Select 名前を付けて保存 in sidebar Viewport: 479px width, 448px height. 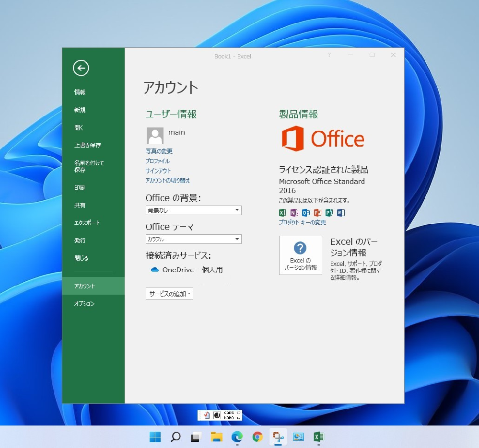click(x=89, y=166)
